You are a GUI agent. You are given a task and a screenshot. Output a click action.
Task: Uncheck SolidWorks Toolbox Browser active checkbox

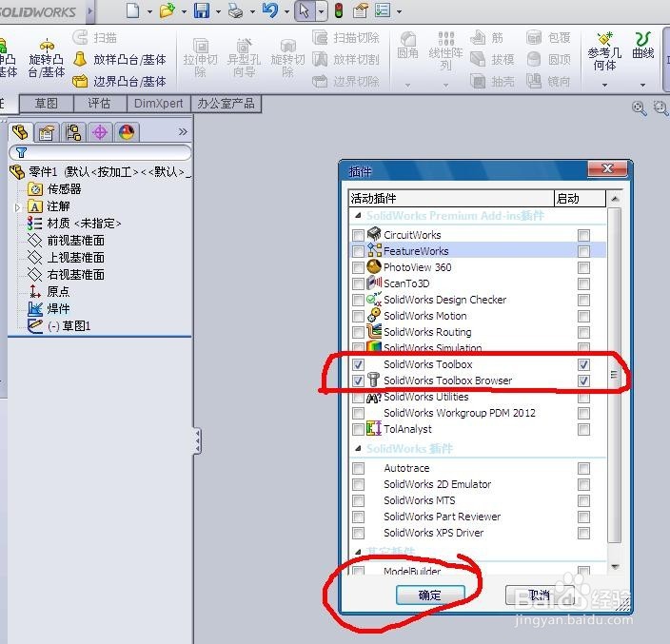click(358, 381)
